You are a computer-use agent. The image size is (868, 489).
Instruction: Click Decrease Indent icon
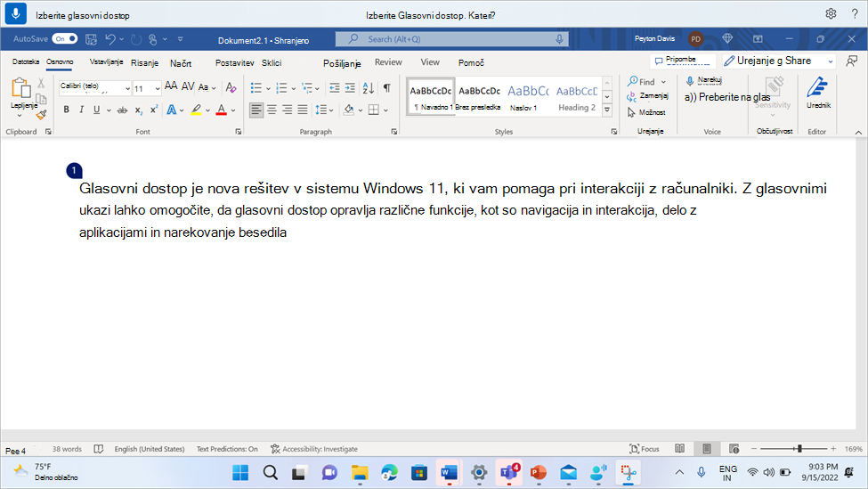click(x=335, y=87)
